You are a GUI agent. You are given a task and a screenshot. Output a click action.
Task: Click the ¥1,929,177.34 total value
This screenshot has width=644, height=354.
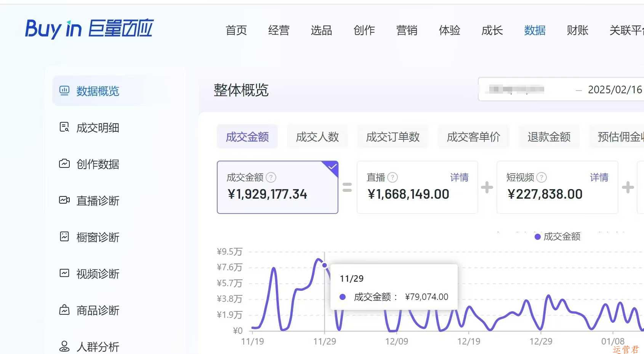point(268,194)
